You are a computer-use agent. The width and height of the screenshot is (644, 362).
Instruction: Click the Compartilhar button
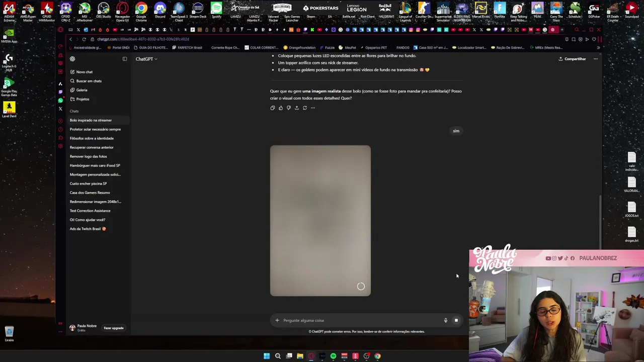point(572,59)
